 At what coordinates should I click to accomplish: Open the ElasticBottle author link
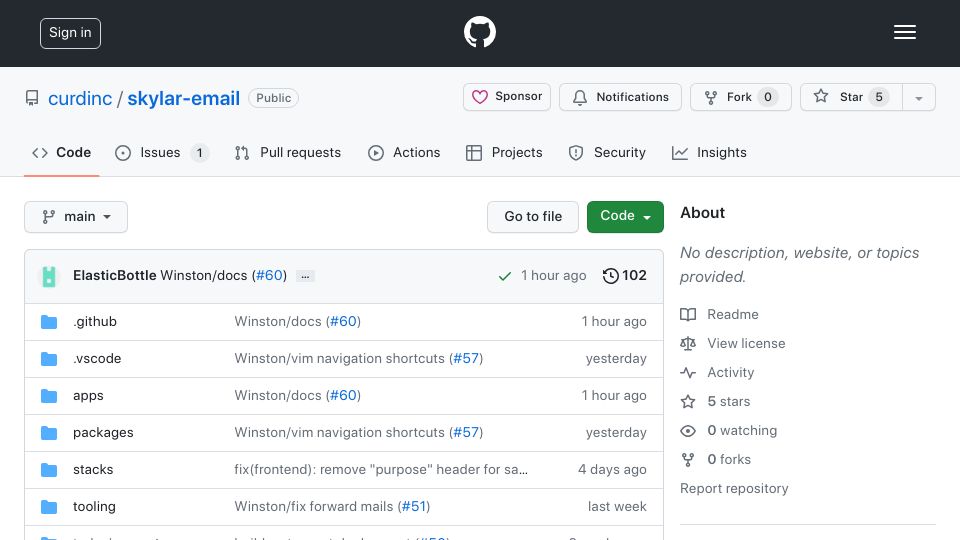(114, 276)
